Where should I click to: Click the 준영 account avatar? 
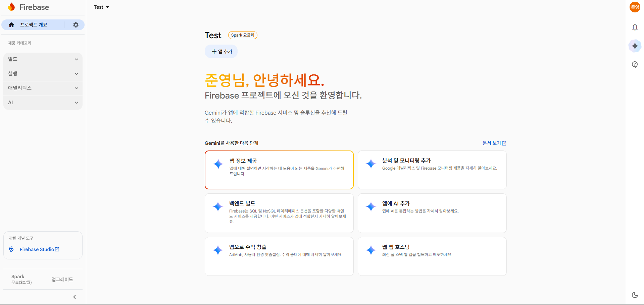(635, 7)
